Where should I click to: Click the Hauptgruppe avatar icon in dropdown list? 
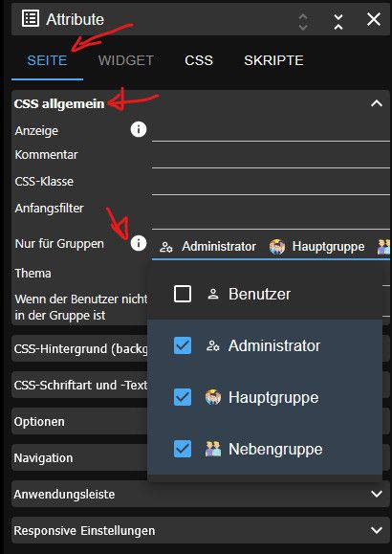[213, 397]
